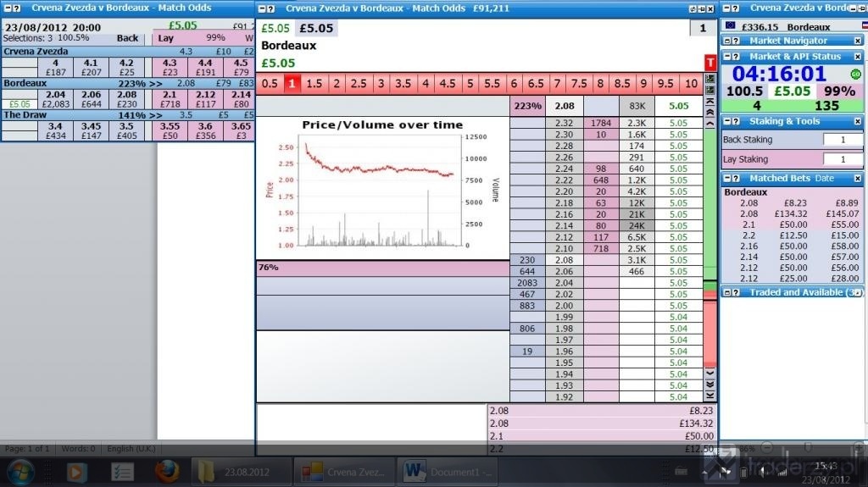Open the Windows Start menu
This screenshot has height=487, width=868.
(20, 472)
